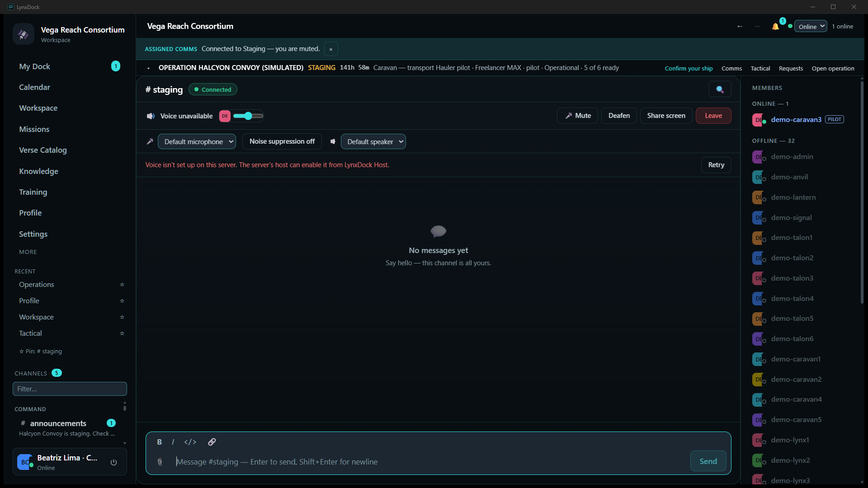Open the Comms tab of operation
Viewport: 868px width, 488px height.
(731, 68)
